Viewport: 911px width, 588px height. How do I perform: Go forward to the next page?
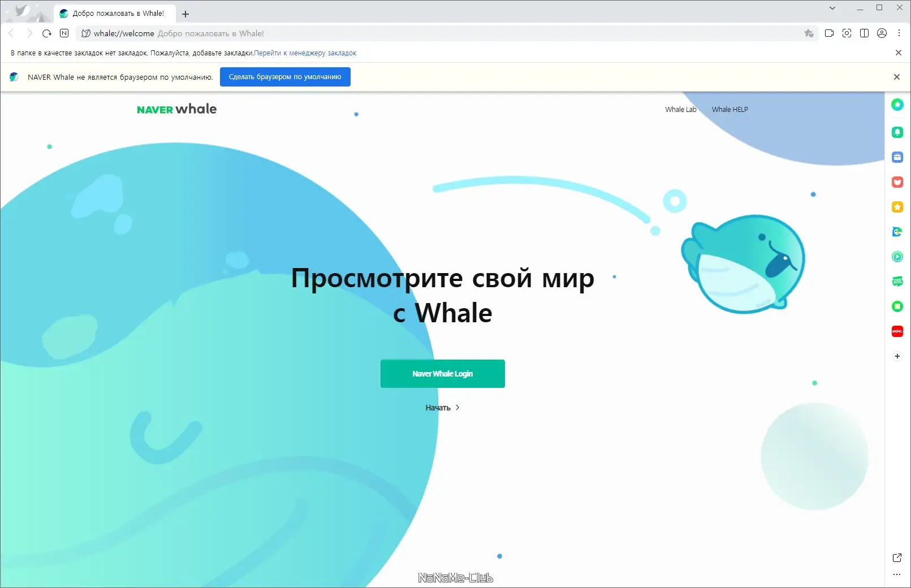pyautogui.click(x=29, y=33)
